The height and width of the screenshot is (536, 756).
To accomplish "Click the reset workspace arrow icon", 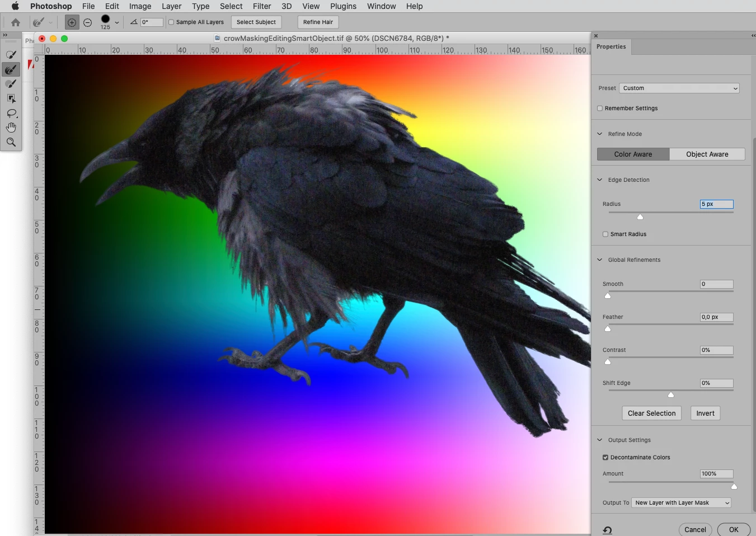I will tap(607, 530).
